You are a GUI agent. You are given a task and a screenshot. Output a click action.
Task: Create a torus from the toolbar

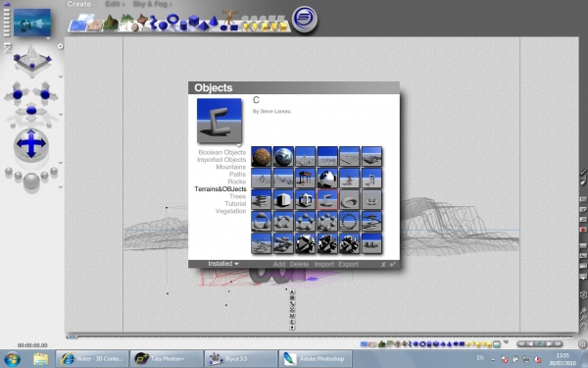click(x=172, y=19)
